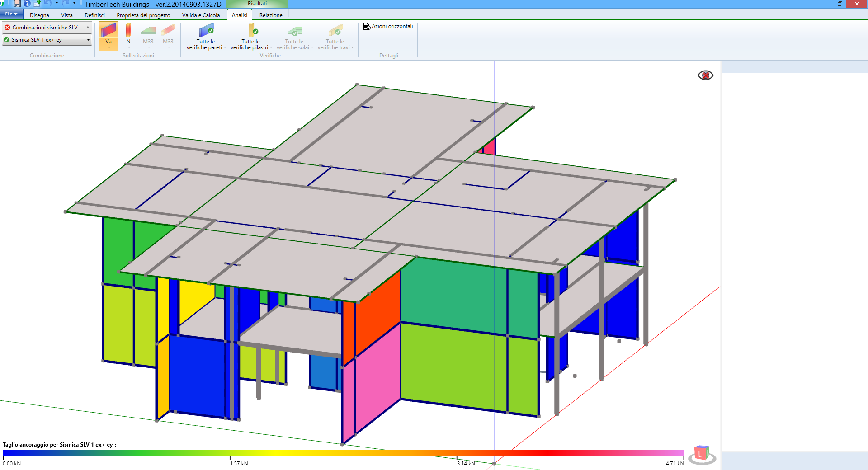Click the undo arrow icon
Viewport: 868px width, 470px height.
pyautogui.click(x=47, y=4)
